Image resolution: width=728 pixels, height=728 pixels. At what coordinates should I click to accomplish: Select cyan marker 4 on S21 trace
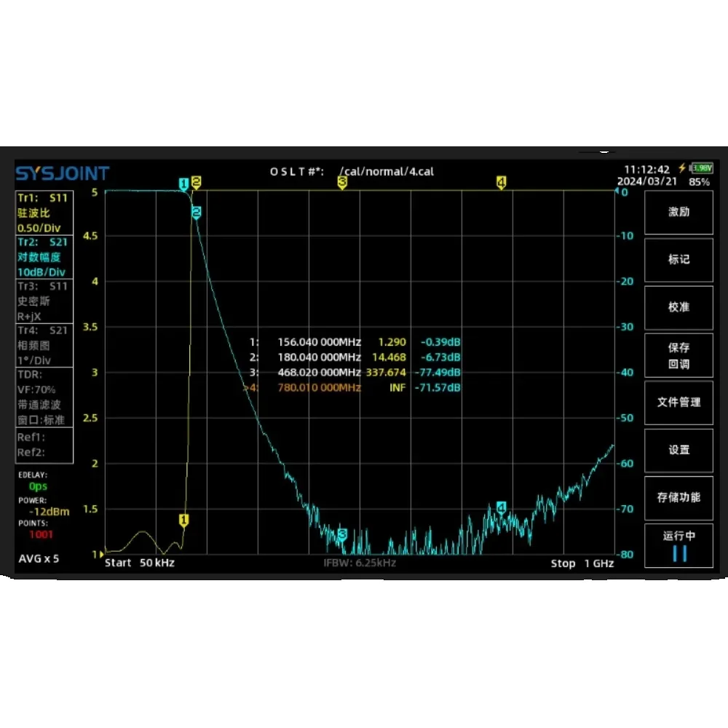tap(501, 508)
